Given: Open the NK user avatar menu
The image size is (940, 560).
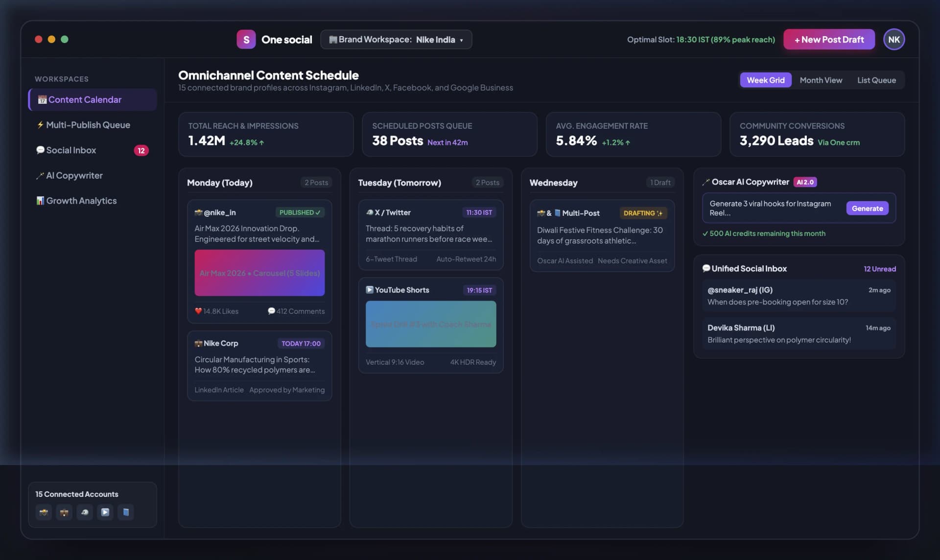Looking at the screenshot, I should tap(894, 40).
